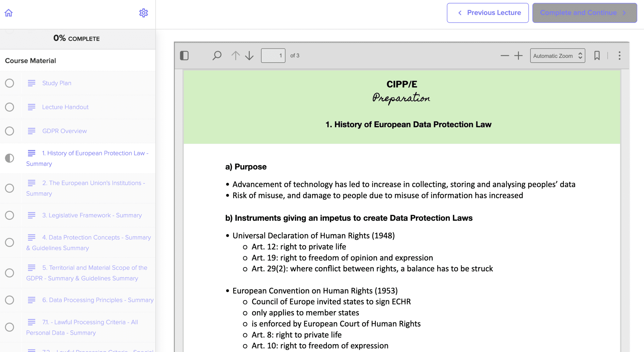Mark Data Processing Principles completion circle
This screenshot has height=352, width=644.
tap(9, 300)
